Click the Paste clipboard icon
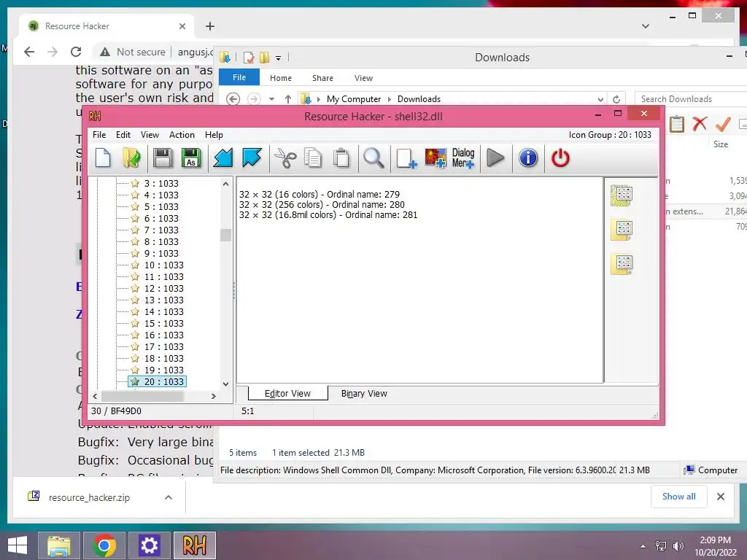The height and width of the screenshot is (560, 747). click(x=341, y=158)
